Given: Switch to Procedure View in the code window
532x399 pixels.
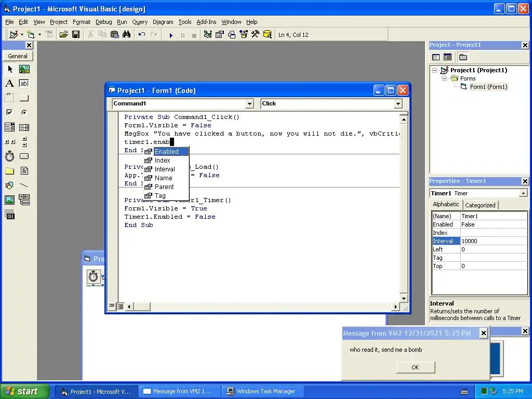Looking at the screenshot, I should coord(112,307).
